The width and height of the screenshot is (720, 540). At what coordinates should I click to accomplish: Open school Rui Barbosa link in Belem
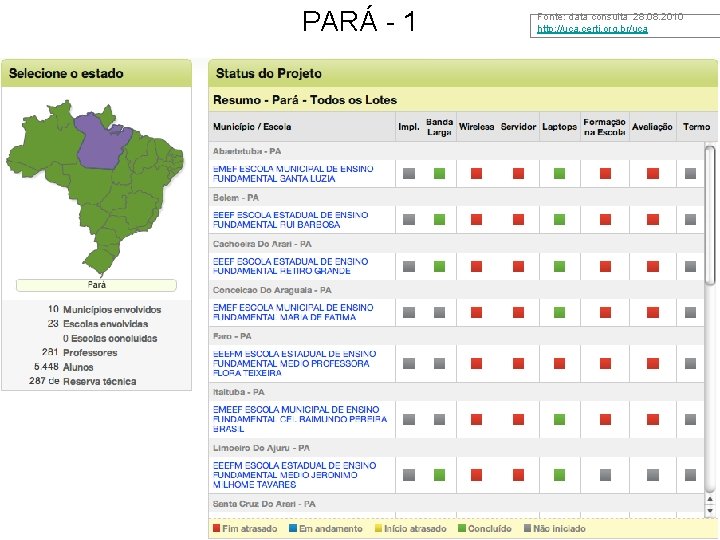point(290,219)
